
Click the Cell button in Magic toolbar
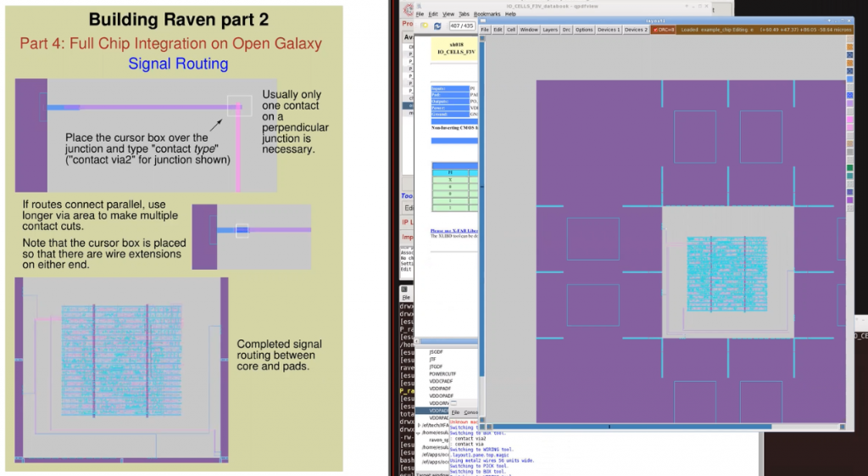pyautogui.click(x=510, y=30)
